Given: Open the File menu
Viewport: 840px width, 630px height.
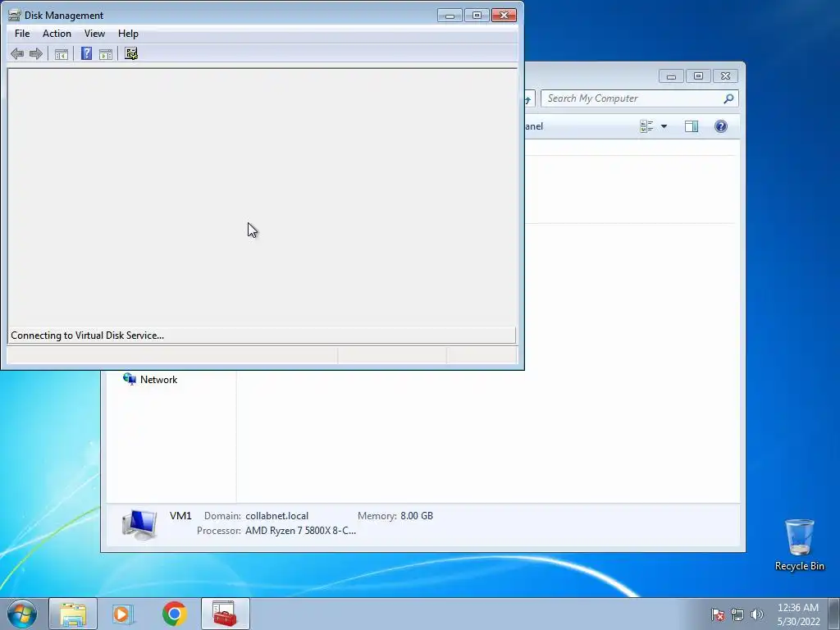Looking at the screenshot, I should [x=22, y=33].
